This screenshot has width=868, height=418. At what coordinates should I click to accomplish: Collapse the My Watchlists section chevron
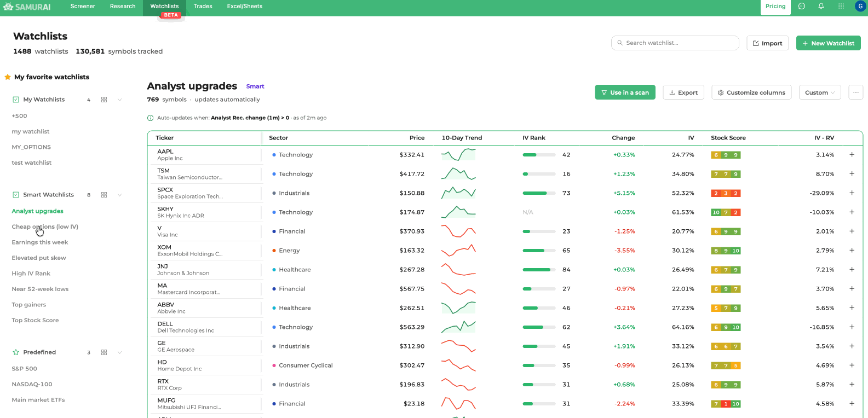coord(119,100)
